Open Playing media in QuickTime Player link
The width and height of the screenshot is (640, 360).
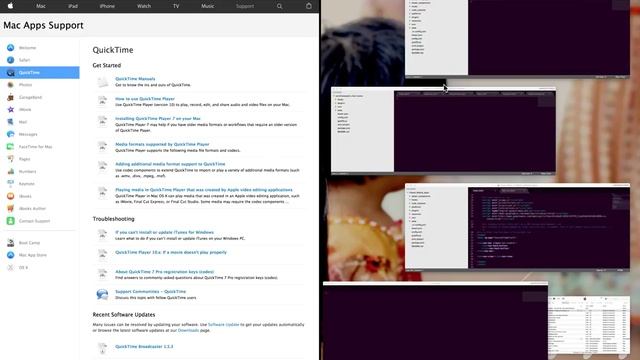pyautogui.click(x=204, y=190)
